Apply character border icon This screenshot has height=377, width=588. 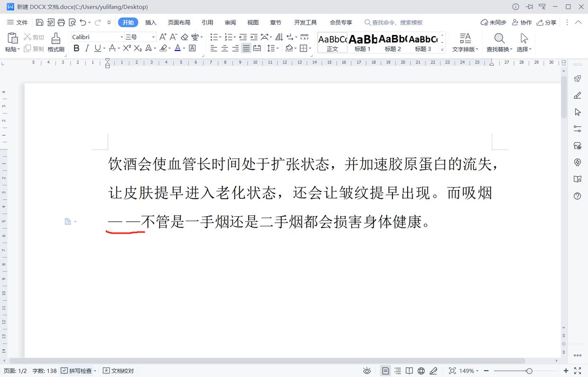tap(192, 48)
